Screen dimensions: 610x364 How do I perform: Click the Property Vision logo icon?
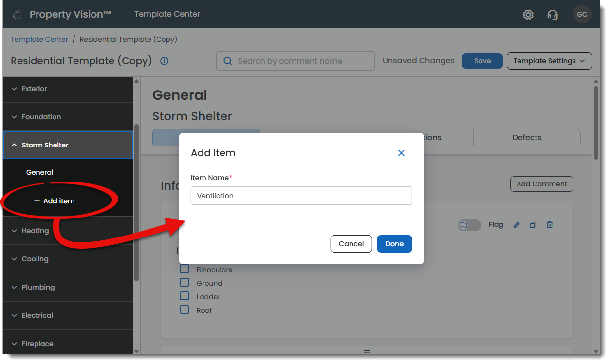pos(17,15)
